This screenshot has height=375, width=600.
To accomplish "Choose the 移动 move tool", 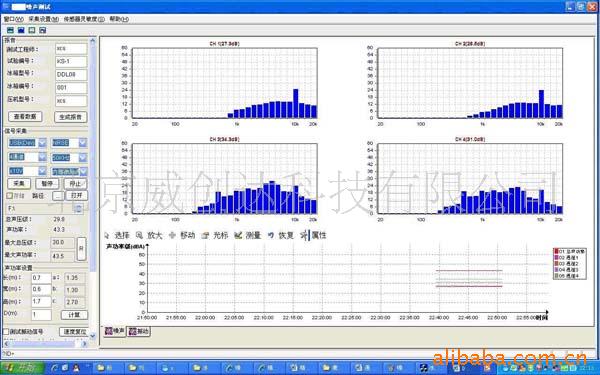I will 182,235.
